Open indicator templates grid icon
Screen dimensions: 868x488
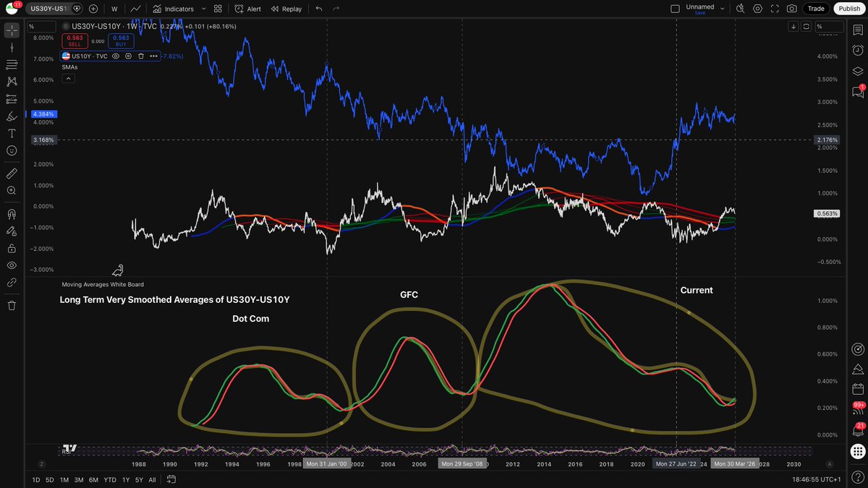(218, 9)
